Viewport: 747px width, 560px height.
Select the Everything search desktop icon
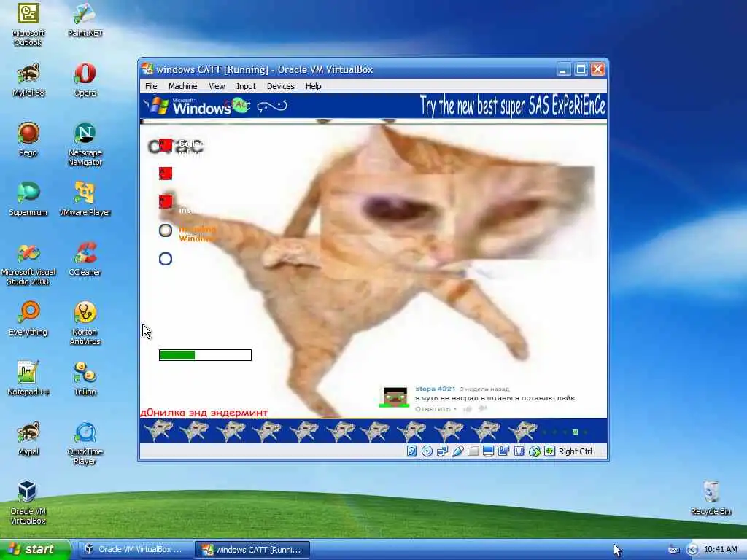[x=28, y=319]
